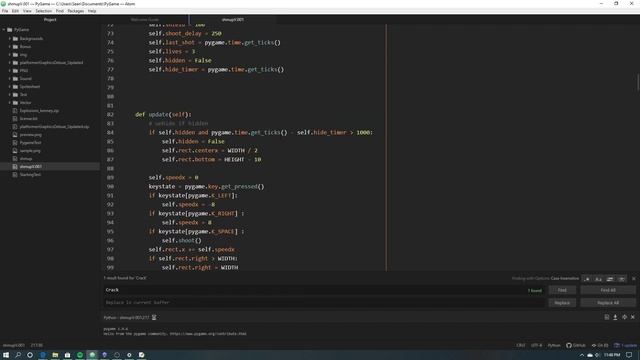Click the cursor position in status bar
640x360 pixels.
point(36,345)
